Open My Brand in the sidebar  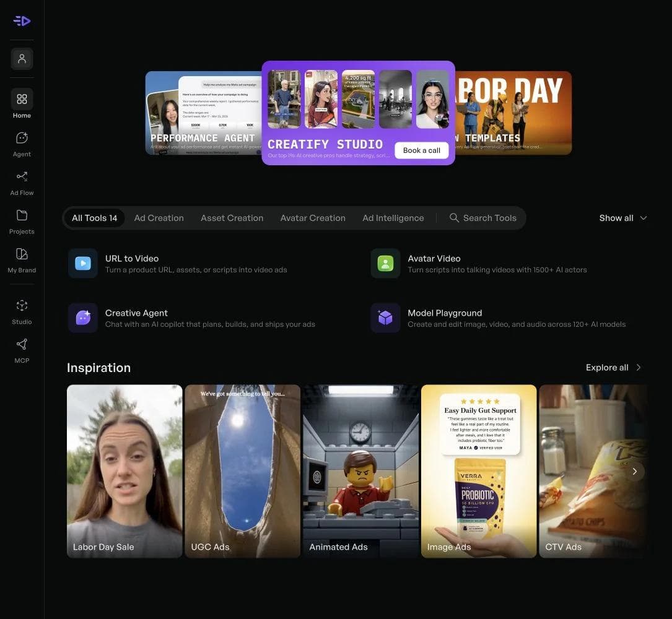[22, 260]
